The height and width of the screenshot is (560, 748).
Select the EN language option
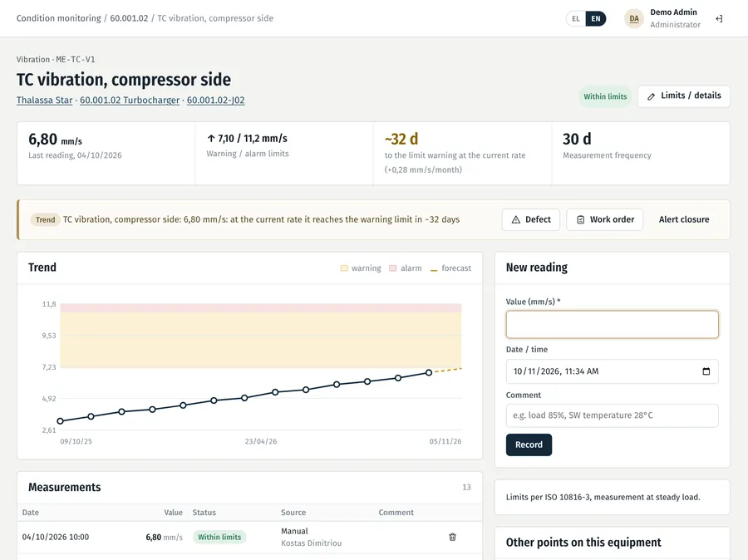pyautogui.click(x=596, y=18)
